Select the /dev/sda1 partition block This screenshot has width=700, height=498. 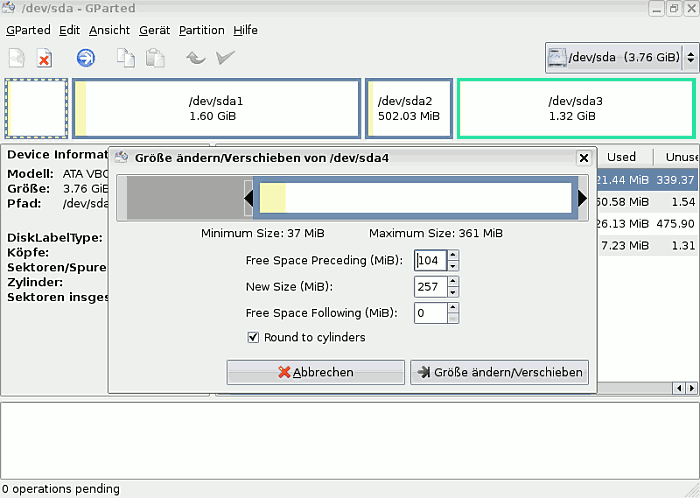click(x=217, y=108)
